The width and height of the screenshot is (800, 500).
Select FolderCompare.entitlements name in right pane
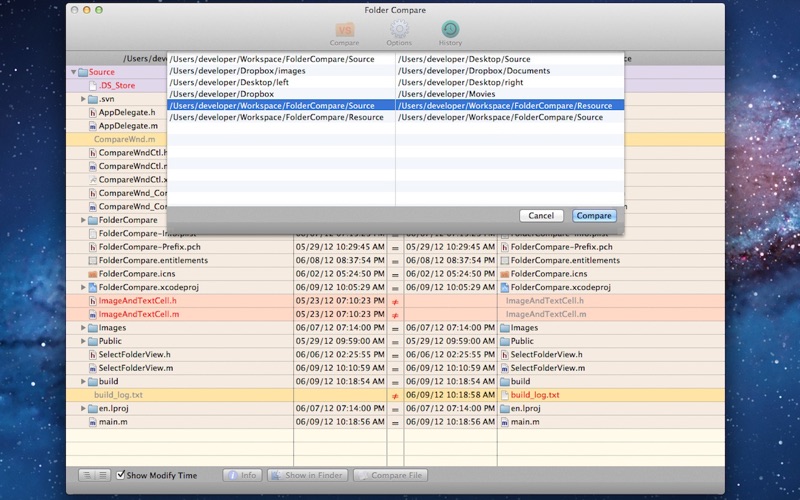coord(565,260)
